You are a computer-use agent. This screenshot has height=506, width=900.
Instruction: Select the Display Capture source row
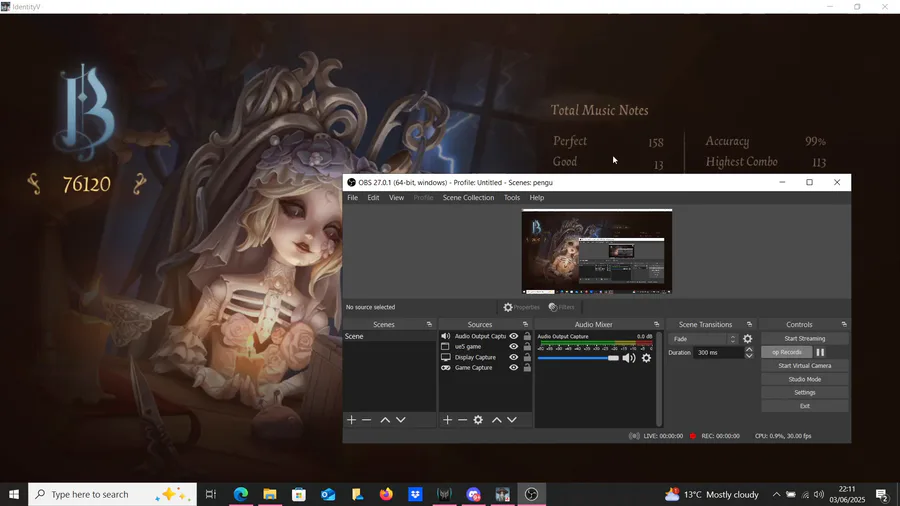pyautogui.click(x=485, y=357)
